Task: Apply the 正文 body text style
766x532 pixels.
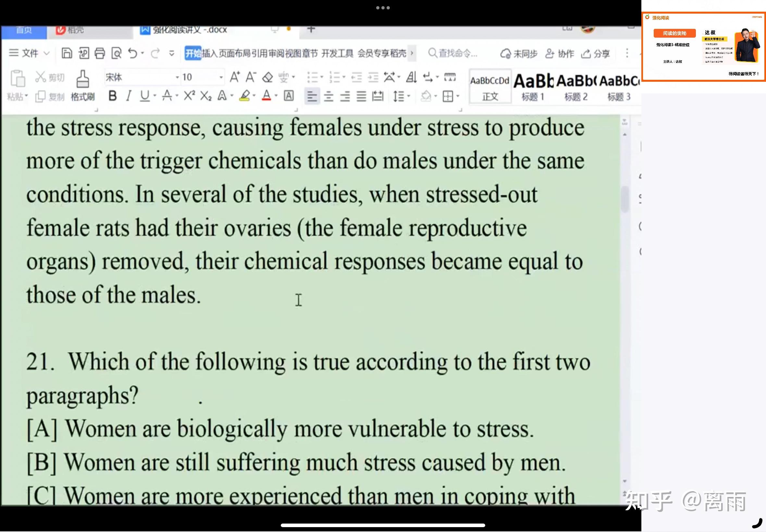Action: coord(490,87)
